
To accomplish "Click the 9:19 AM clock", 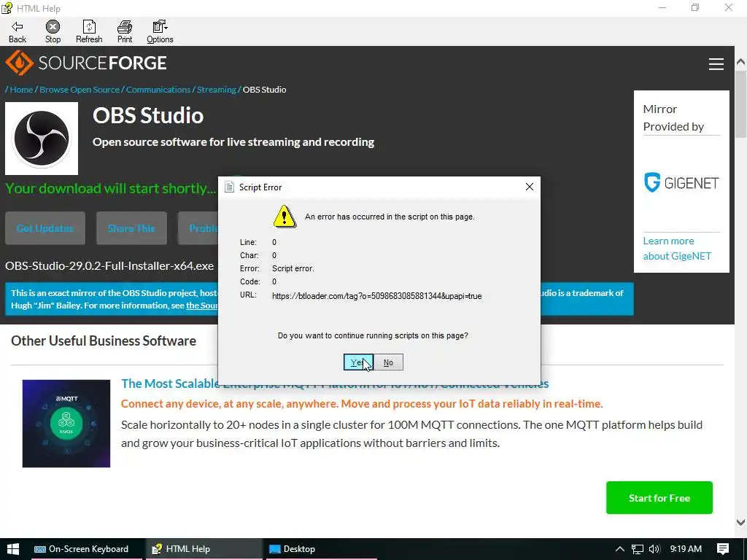I will click(686, 549).
